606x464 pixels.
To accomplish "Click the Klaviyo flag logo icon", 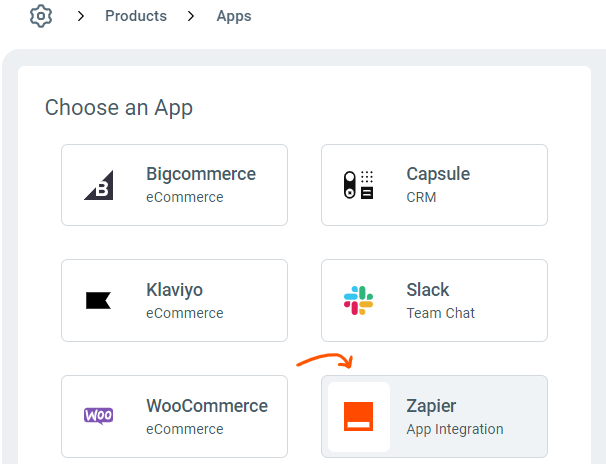I will (x=98, y=301).
